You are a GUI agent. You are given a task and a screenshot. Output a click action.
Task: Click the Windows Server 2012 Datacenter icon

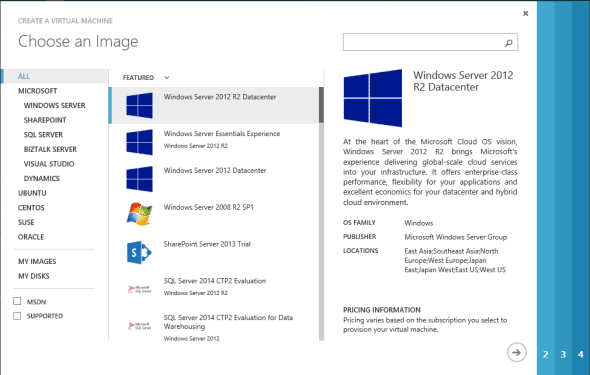tap(140, 179)
